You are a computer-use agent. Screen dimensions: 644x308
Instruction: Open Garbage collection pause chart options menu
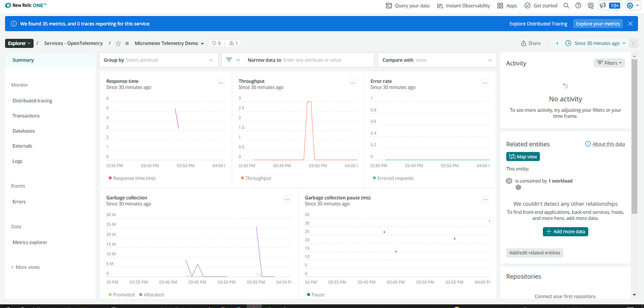(485, 200)
